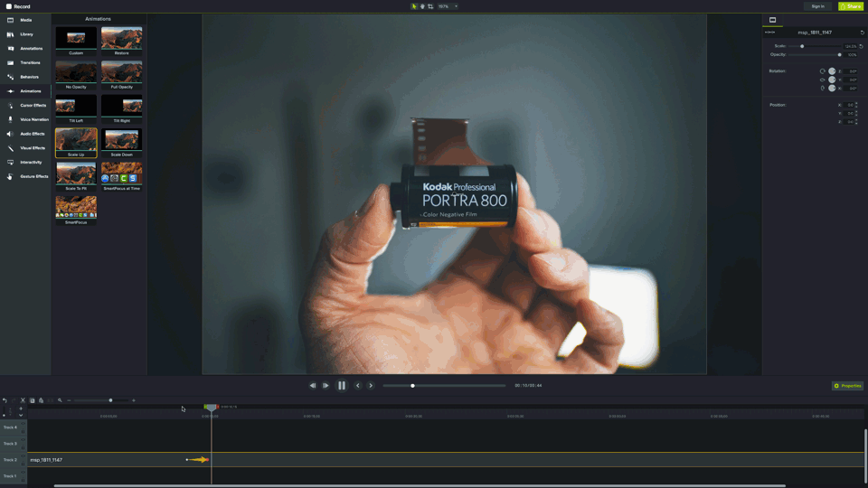
Task: Toggle the Properties panel button
Action: [x=847, y=386]
